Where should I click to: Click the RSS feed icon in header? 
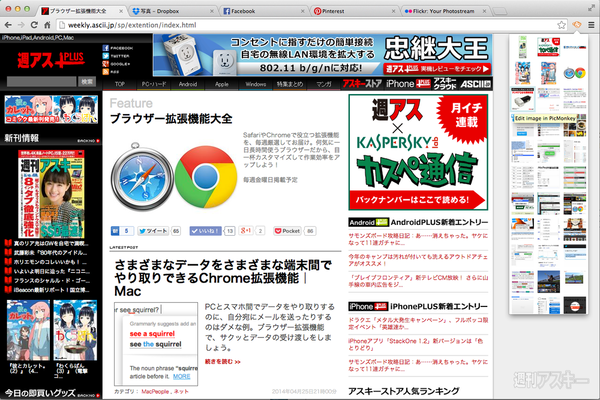pyautogui.click(x=106, y=72)
